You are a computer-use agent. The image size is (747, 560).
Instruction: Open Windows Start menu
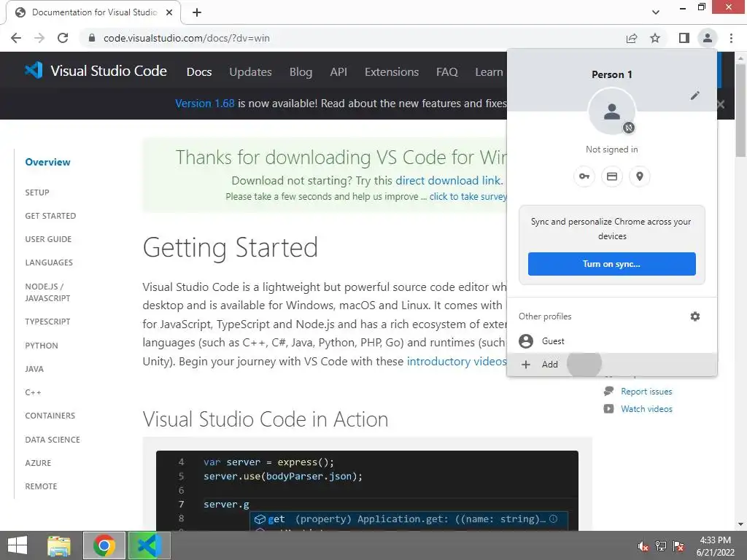pyautogui.click(x=18, y=545)
